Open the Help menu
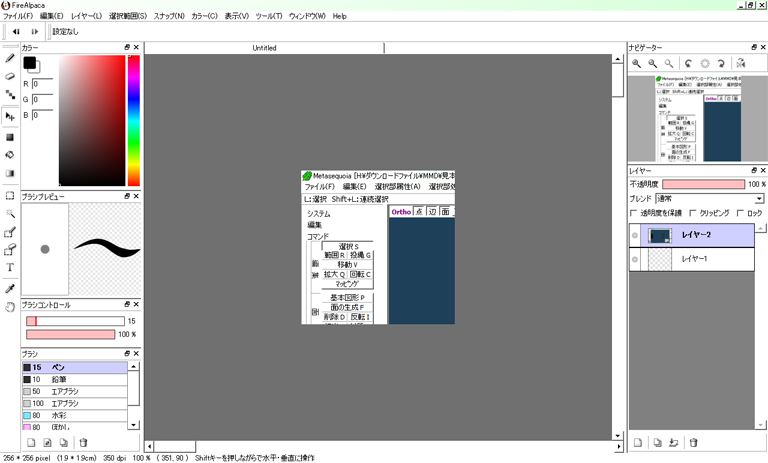 click(339, 16)
